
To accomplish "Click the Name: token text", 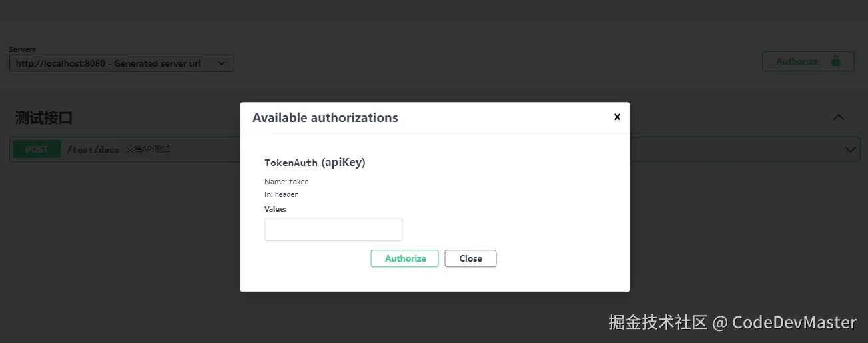I will point(286,182).
